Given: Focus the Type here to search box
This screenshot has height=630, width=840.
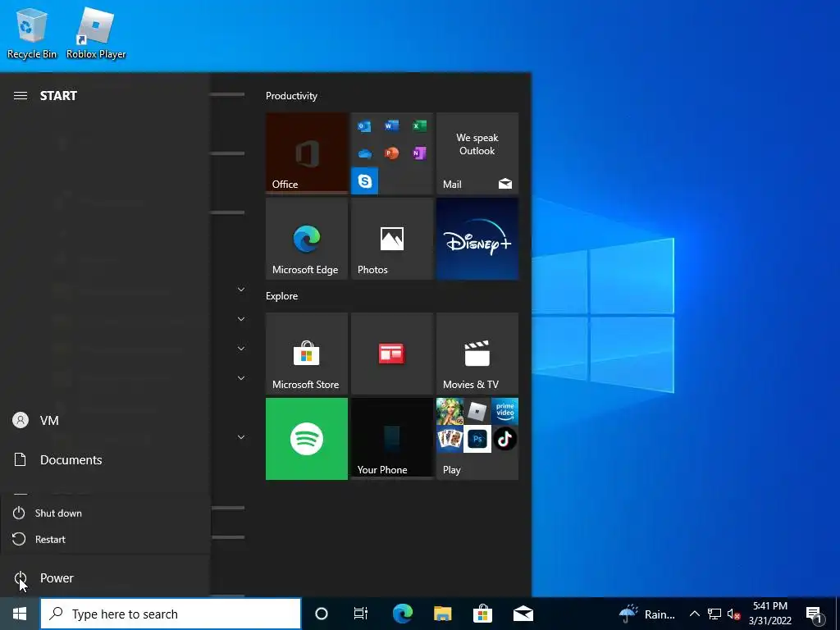Looking at the screenshot, I should click(171, 614).
